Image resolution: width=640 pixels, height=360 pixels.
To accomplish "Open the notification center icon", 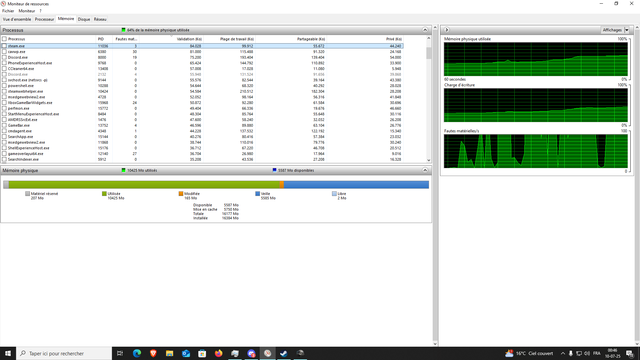I will (x=630, y=353).
